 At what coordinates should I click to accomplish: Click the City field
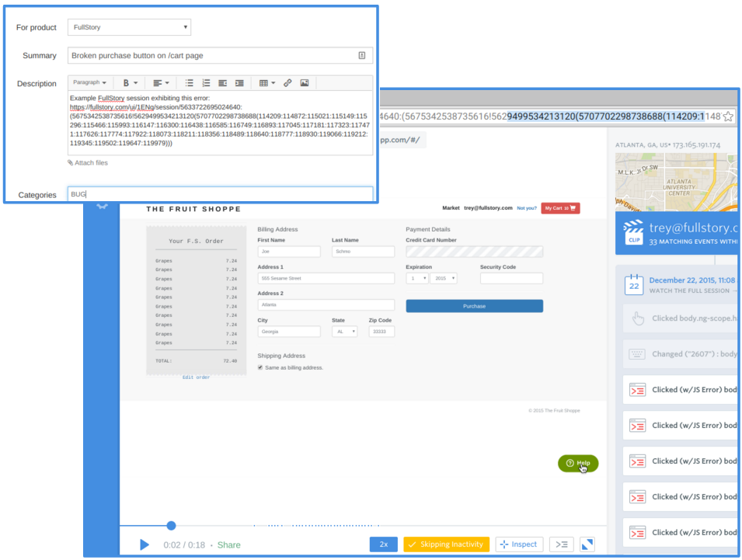289,332
